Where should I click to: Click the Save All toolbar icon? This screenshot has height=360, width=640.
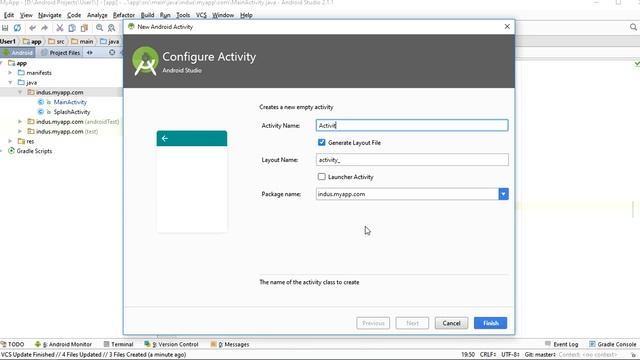pyautogui.click(x=5, y=28)
